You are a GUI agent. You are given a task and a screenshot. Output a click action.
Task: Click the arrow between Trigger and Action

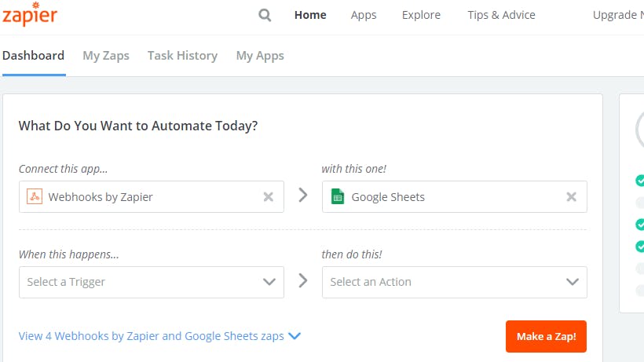click(x=303, y=280)
